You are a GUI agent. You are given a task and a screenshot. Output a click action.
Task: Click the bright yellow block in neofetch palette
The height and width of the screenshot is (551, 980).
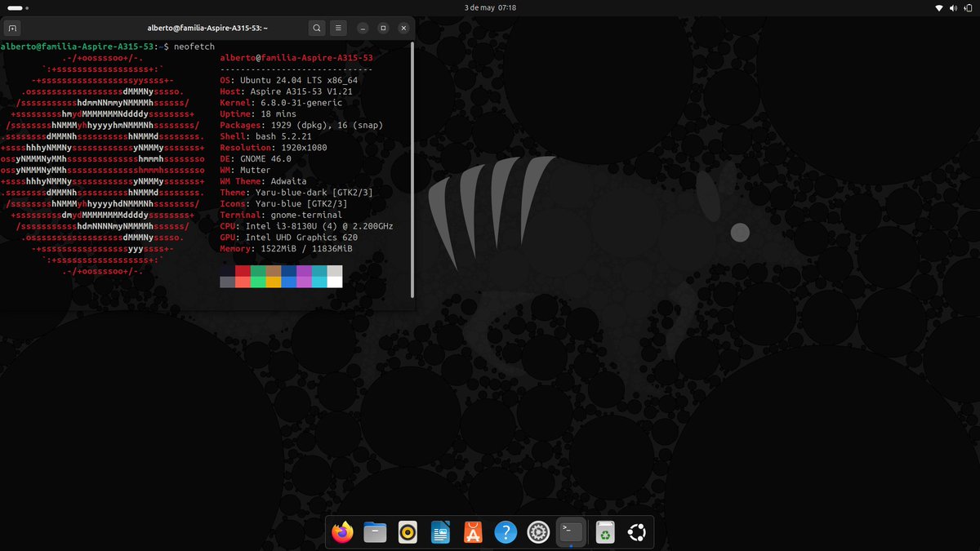pos(274,282)
